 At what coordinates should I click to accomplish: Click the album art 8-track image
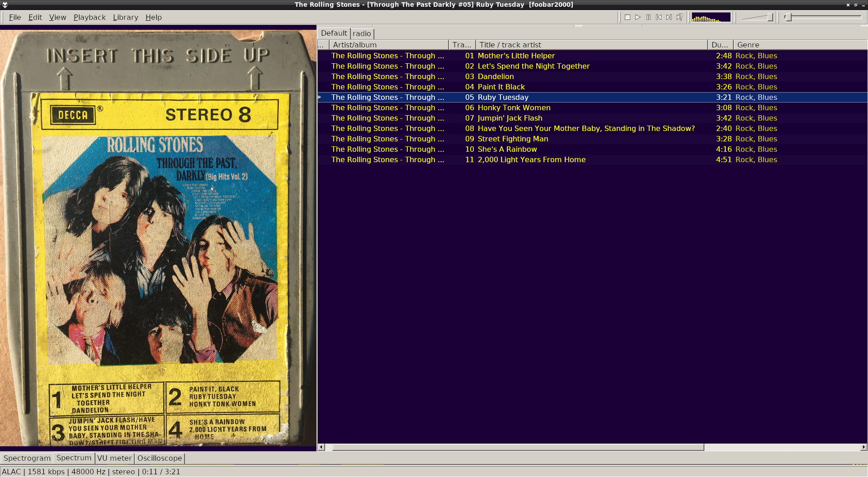[158, 238]
